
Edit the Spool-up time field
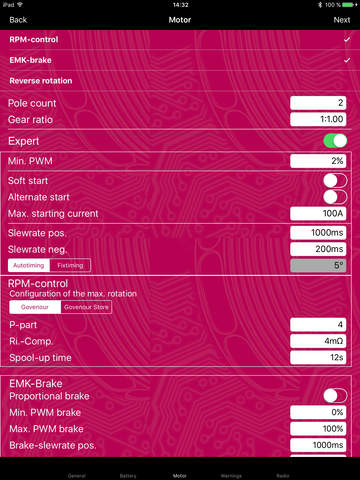(318, 357)
